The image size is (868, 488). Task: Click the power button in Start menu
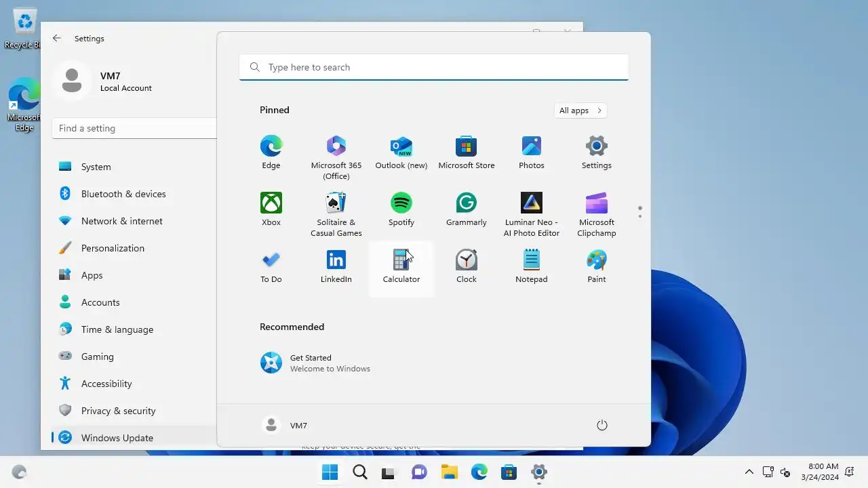coord(601,425)
